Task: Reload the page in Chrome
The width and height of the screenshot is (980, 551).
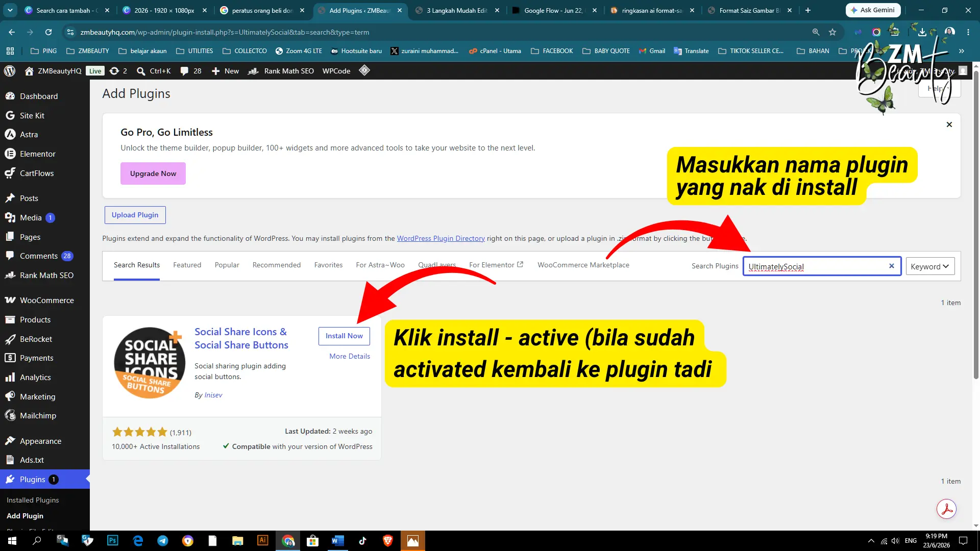Action: [x=48, y=32]
